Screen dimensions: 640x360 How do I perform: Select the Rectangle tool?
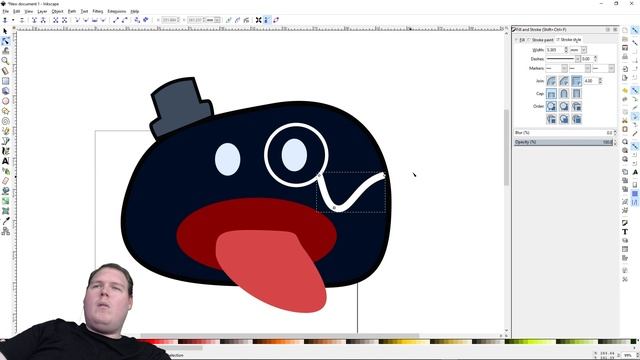pos(5,81)
